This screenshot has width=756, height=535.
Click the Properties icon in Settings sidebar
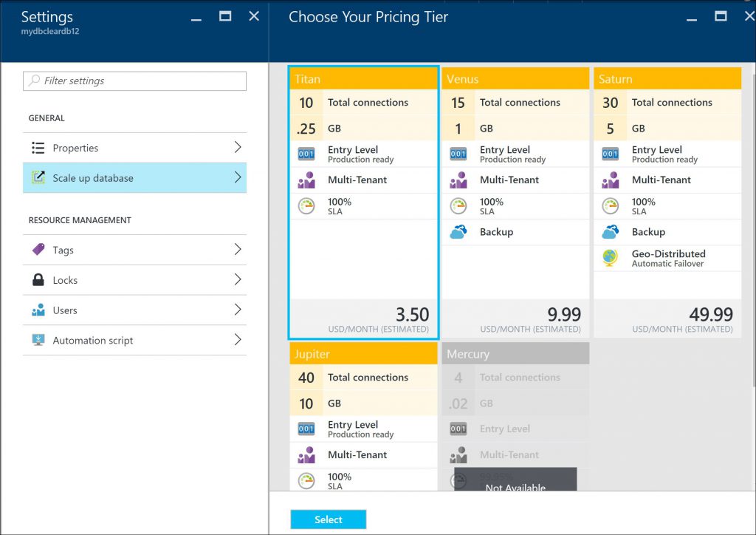tap(39, 148)
